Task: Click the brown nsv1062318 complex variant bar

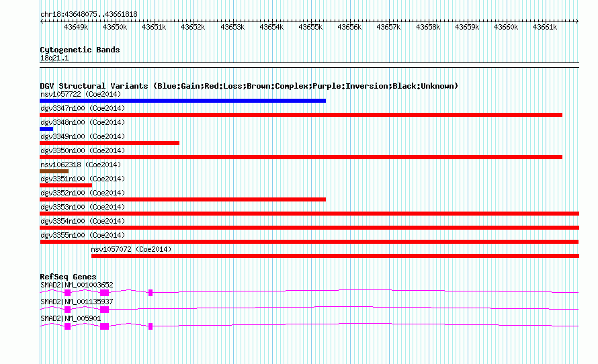Action: coord(54,171)
